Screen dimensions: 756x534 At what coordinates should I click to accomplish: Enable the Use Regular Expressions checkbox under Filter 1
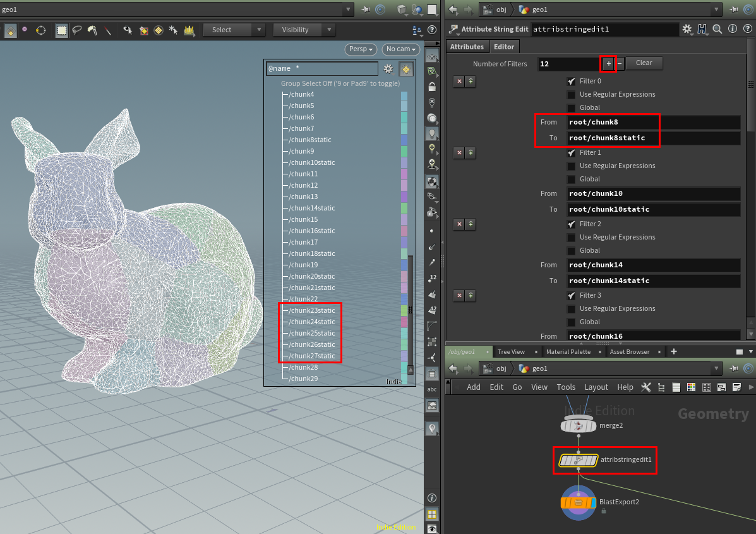(x=571, y=166)
